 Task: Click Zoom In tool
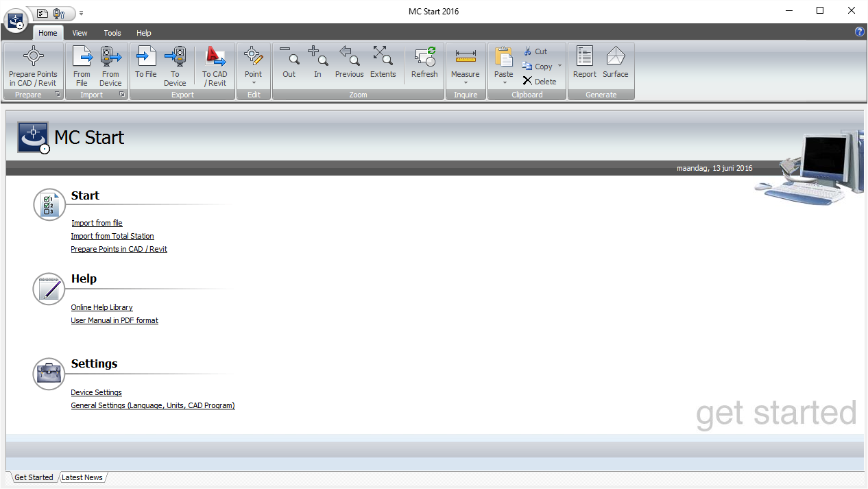(317, 62)
